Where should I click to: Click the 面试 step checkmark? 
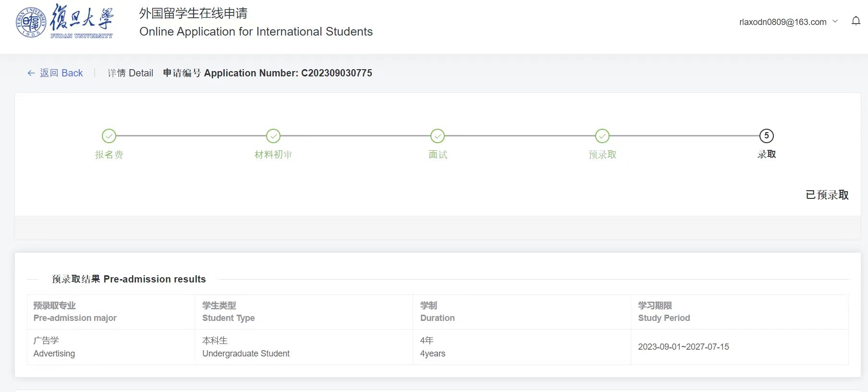click(438, 136)
